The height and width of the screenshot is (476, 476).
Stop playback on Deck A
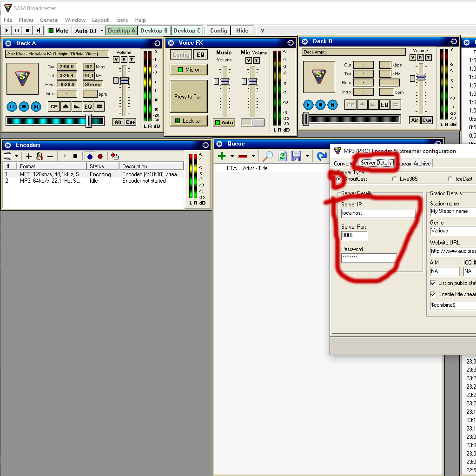(x=24, y=106)
